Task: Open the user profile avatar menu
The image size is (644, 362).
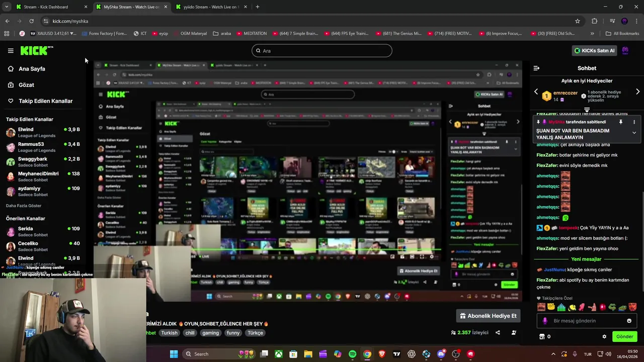Action: [625, 50]
